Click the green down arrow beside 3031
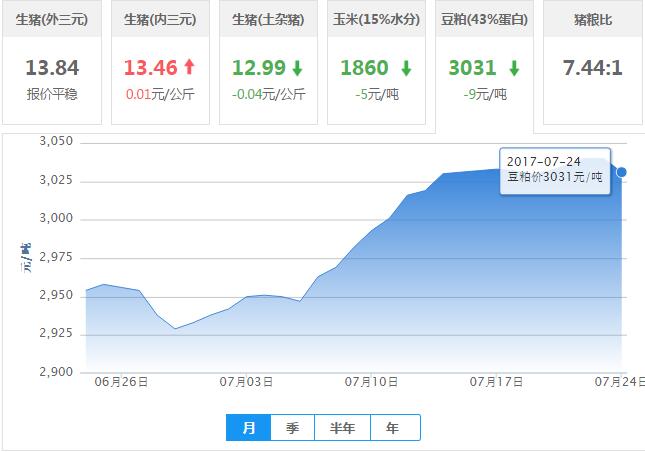The width and height of the screenshot is (645, 452). [x=514, y=68]
